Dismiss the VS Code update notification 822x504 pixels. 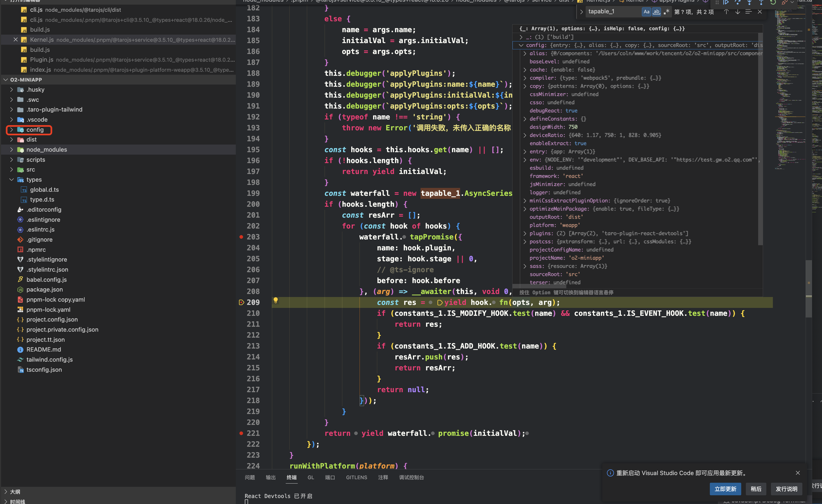pyautogui.click(x=798, y=473)
